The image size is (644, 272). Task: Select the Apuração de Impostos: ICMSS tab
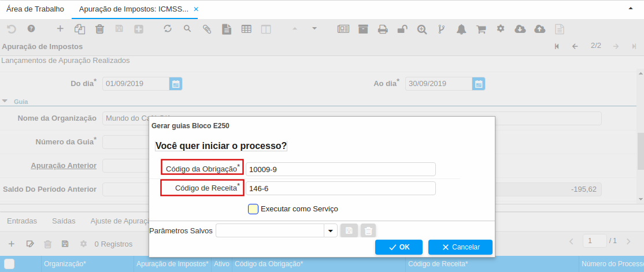pyautogui.click(x=134, y=9)
